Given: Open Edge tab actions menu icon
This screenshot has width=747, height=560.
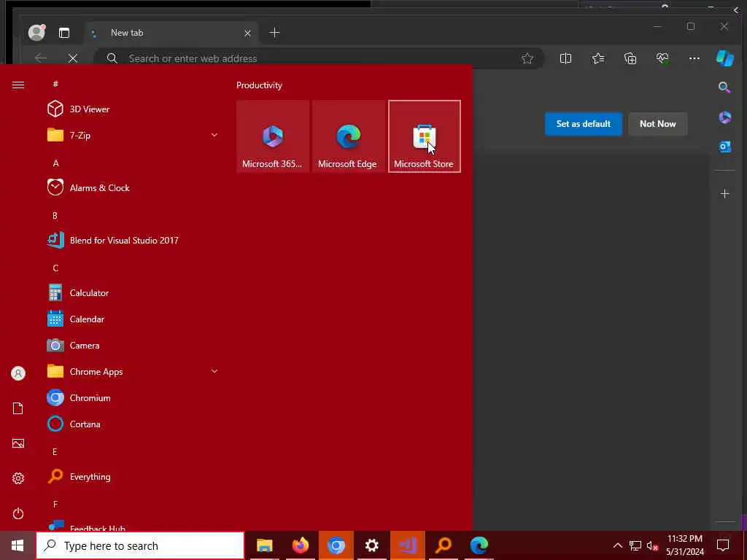Looking at the screenshot, I should pyautogui.click(x=64, y=33).
